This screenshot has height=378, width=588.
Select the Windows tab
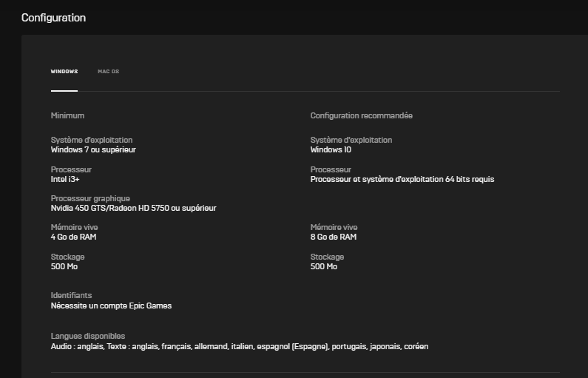pyautogui.click(x=64, y=71)
